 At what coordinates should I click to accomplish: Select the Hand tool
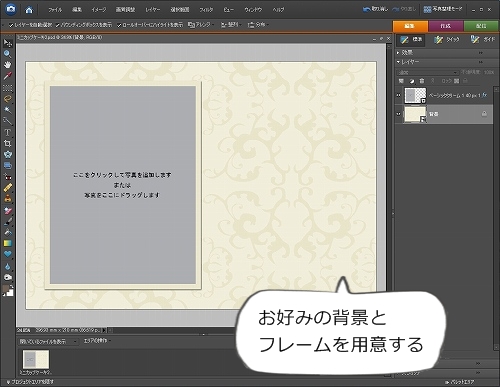(7, 65)
